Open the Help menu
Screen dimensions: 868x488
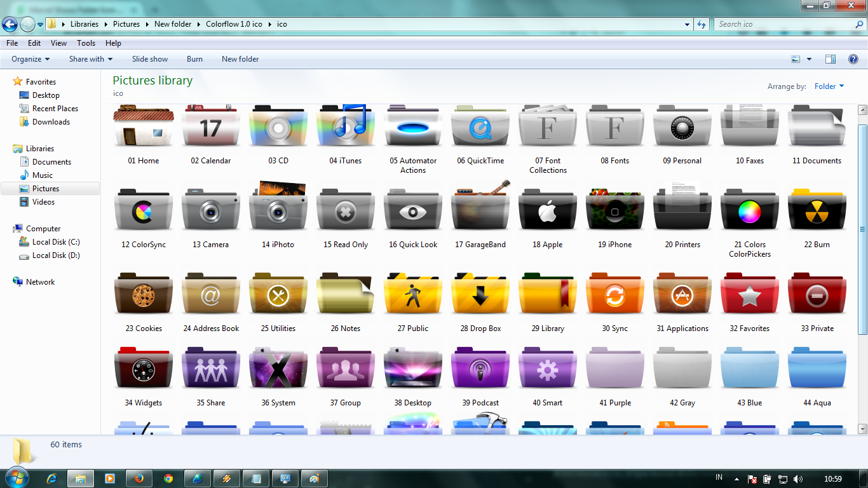pos(113,43)
